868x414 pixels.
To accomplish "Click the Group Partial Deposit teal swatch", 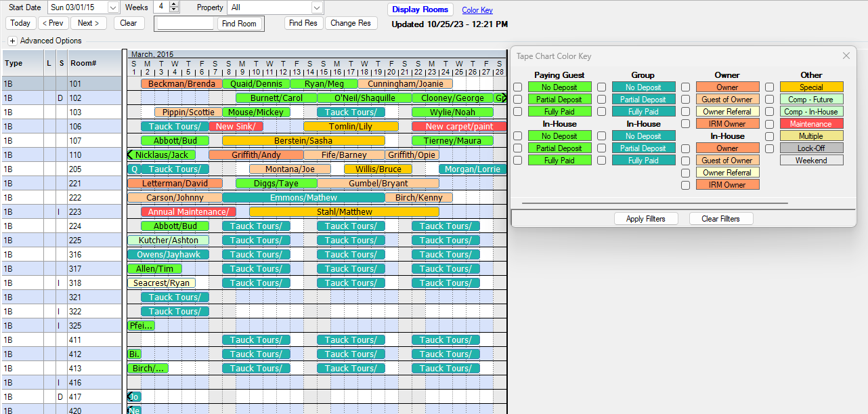I will click(643, 100).
